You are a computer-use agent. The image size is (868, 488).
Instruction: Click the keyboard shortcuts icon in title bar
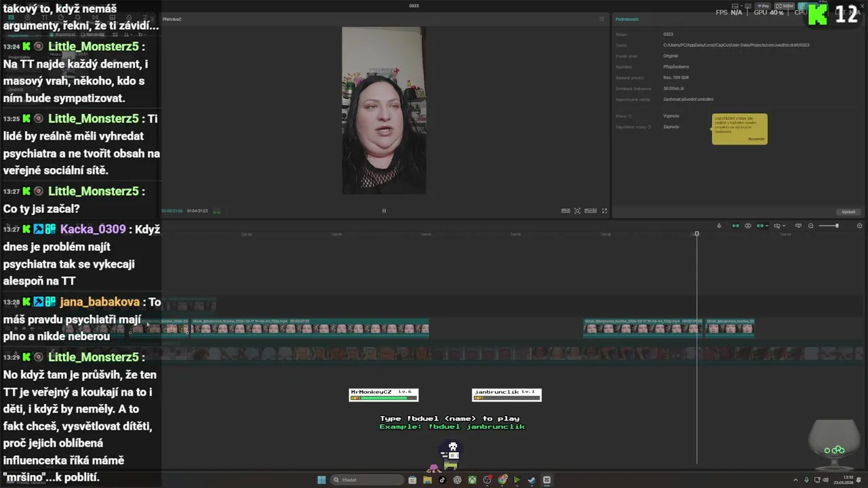coord(748,6)
